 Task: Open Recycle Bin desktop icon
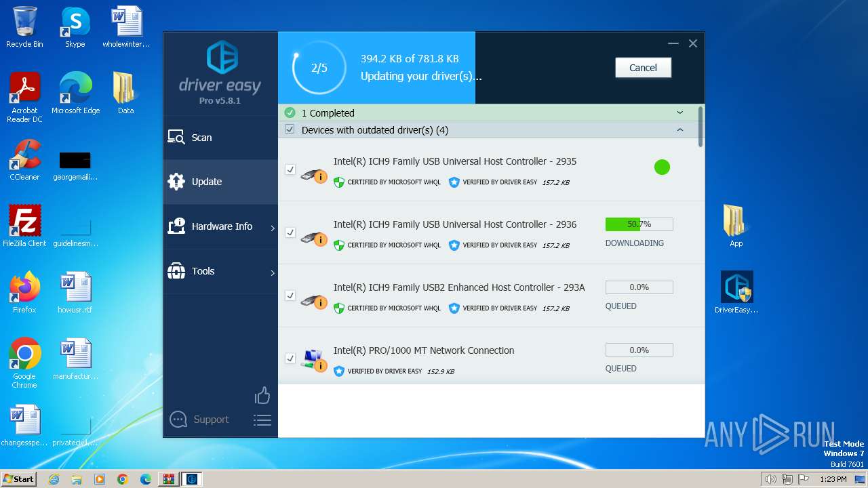[x=24, y=27]
